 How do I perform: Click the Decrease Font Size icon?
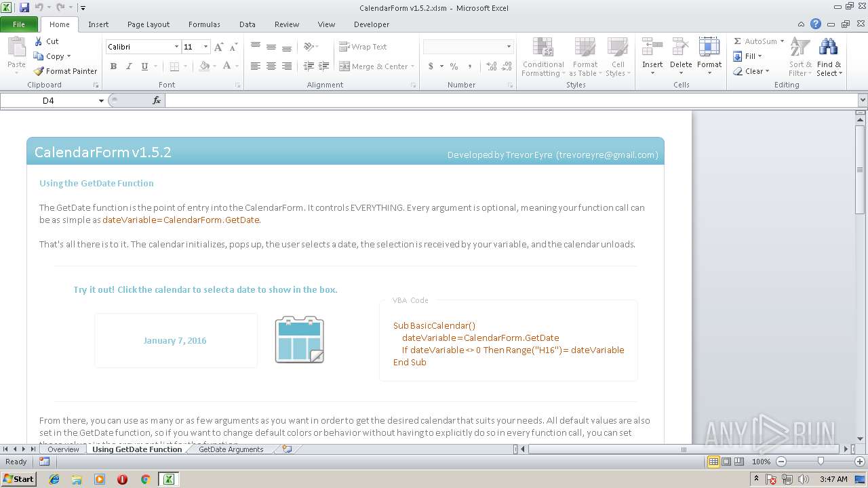(x=233, y=47)
